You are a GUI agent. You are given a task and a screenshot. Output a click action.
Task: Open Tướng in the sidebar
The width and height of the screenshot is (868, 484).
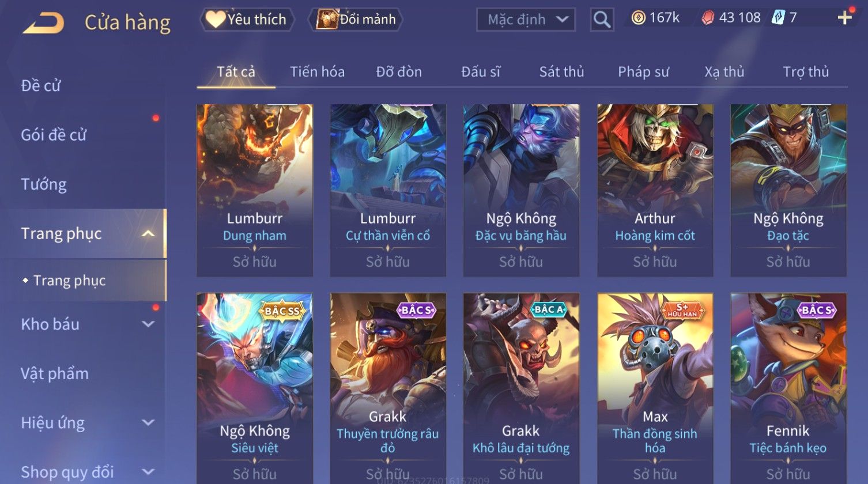click(x=44, y=184)
